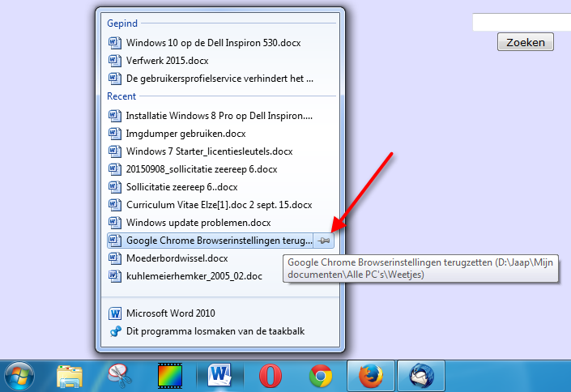Open the Snipping Tool on the taskbar
571x392 pixels.
[x=120, y=376]
